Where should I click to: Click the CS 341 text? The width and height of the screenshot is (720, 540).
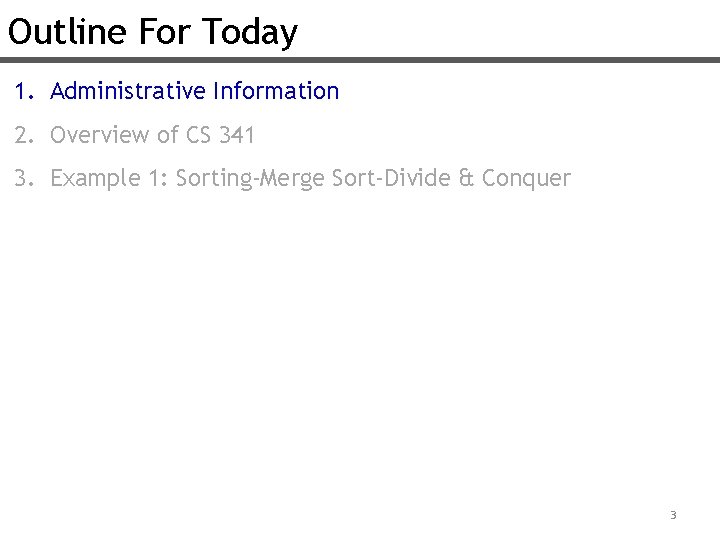pyautogui.click(x=220, y=135)
